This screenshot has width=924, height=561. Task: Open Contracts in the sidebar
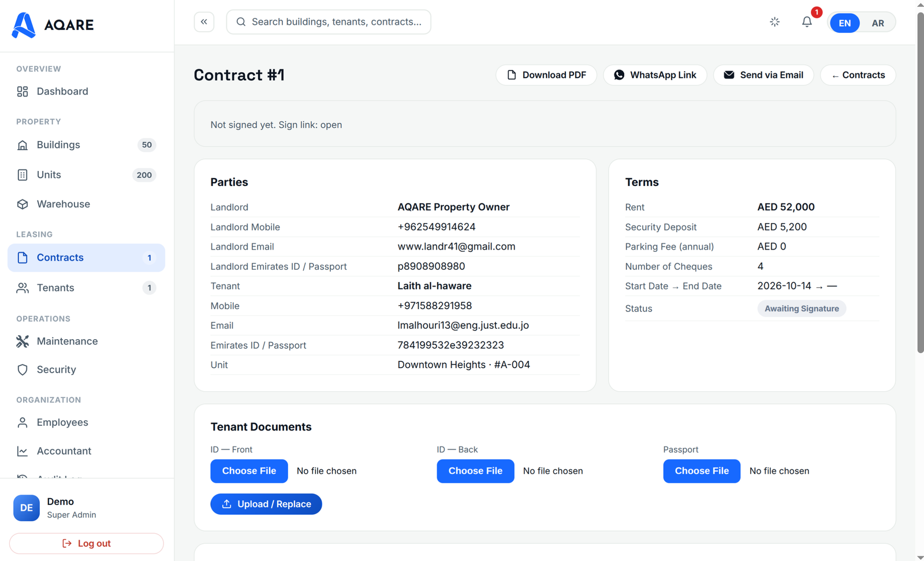[86, 258]
